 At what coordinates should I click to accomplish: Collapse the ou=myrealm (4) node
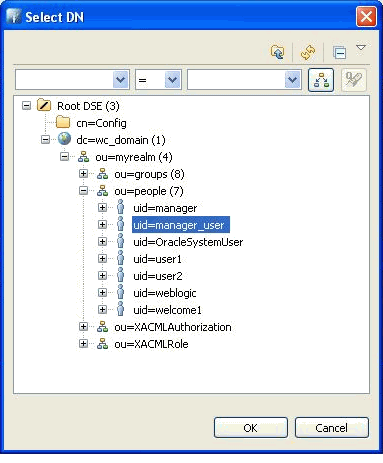pos(64,157)
